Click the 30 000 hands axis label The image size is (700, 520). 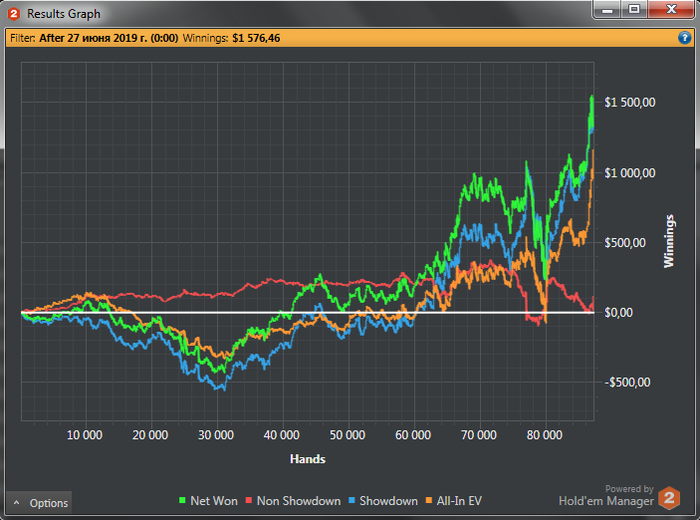point(216,435)
